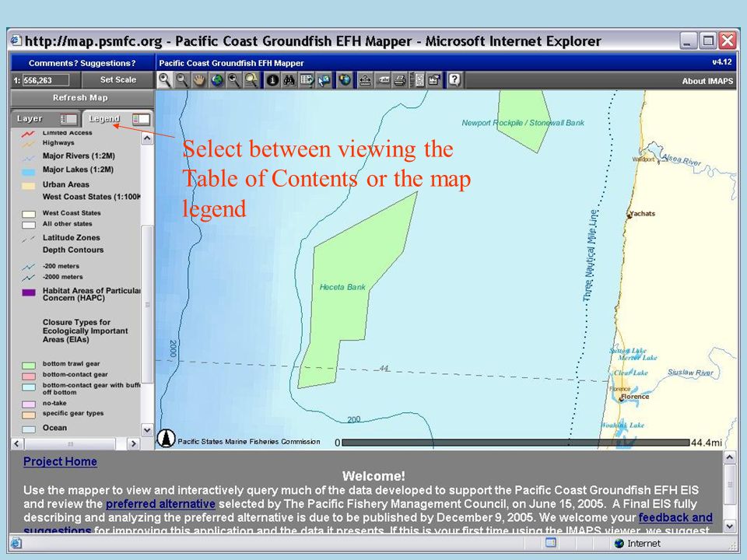This screenshot has height=560, width=747.
Task: Choose the select-features arrow tool
Action: [x=324, y=80]
